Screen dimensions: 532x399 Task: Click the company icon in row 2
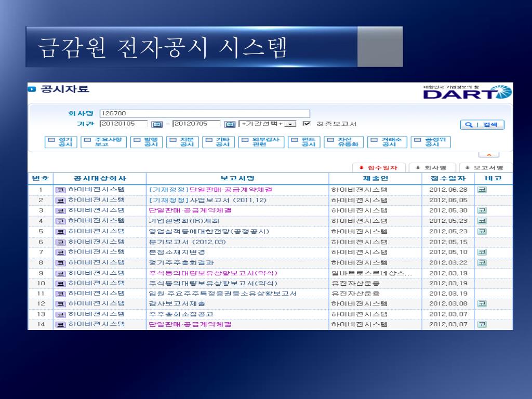pos(60,201)
